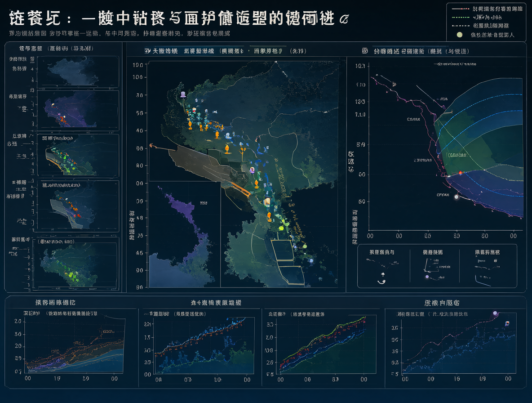Viewport: 532px width, 403px height.
Task: Open the bottom chart with the green top line
Action: pyautogui.click(x=327, y=345)
